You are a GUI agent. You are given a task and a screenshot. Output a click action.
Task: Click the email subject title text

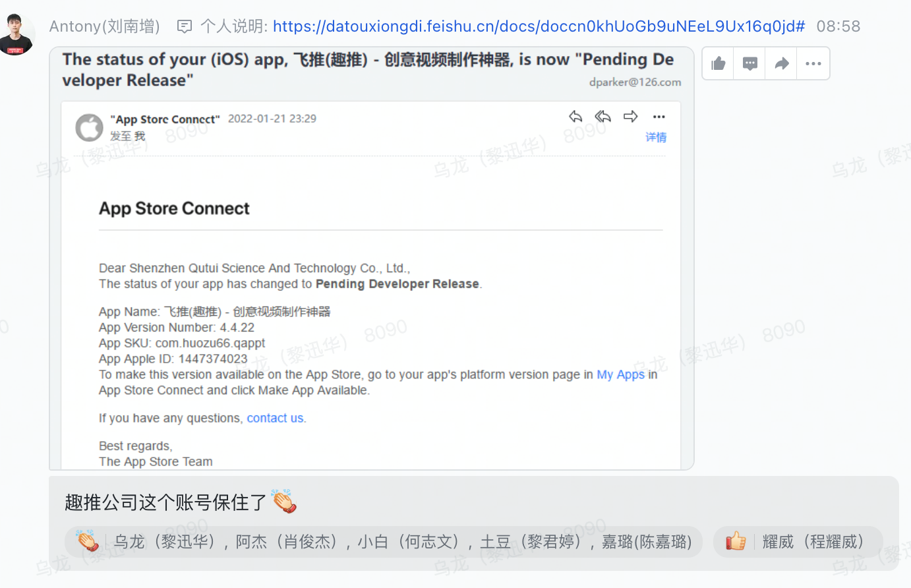coord(368,69)
